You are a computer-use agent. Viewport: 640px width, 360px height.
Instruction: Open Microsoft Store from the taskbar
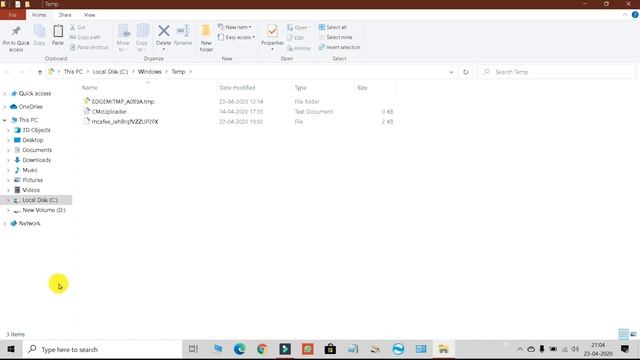[x=330, y=349]
